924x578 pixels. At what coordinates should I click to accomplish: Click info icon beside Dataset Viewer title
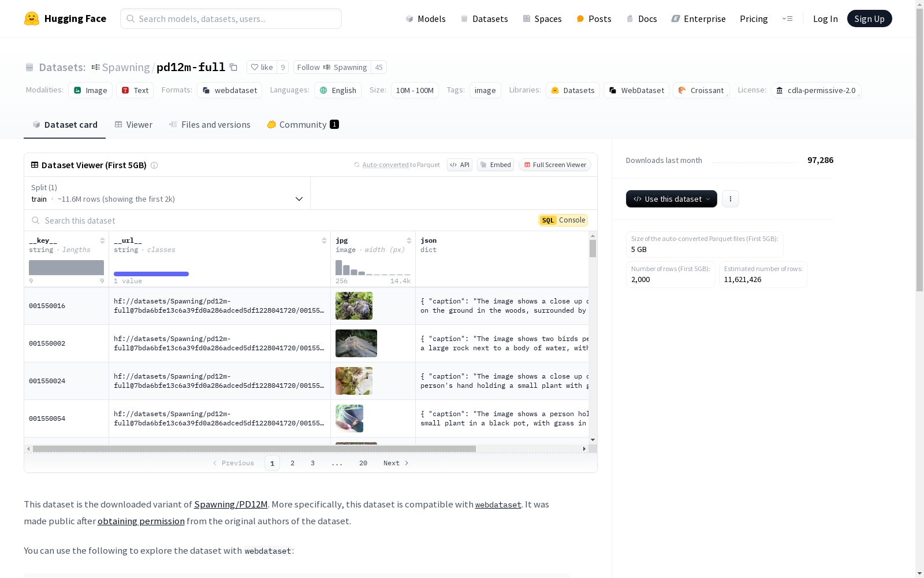[154, 165]
